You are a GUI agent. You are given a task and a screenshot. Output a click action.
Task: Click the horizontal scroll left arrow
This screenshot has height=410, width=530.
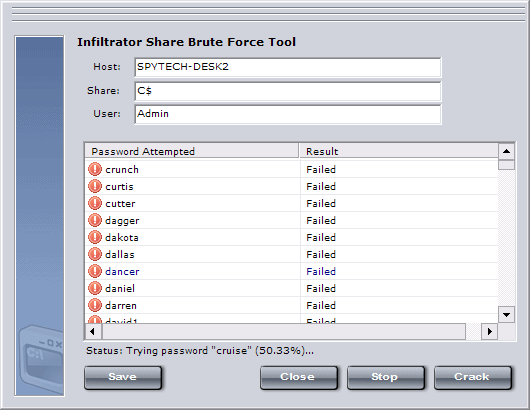pyautogui.click(x=93, y=331)
